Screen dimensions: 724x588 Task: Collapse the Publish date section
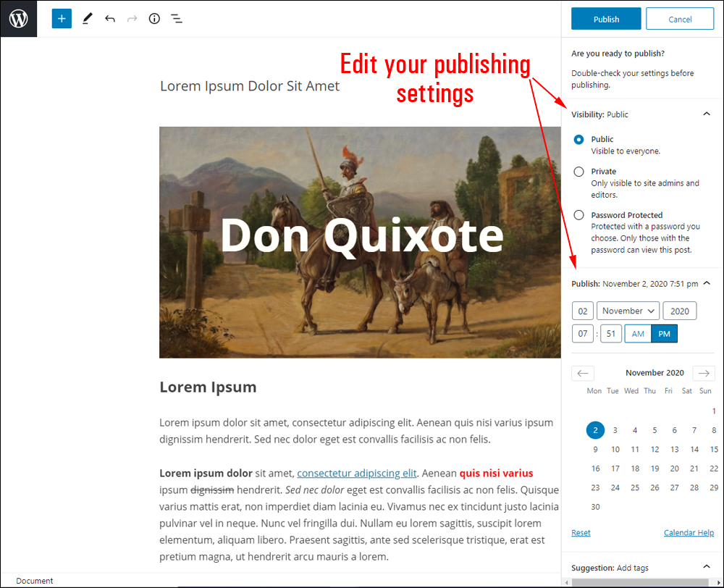coord(707,283)
